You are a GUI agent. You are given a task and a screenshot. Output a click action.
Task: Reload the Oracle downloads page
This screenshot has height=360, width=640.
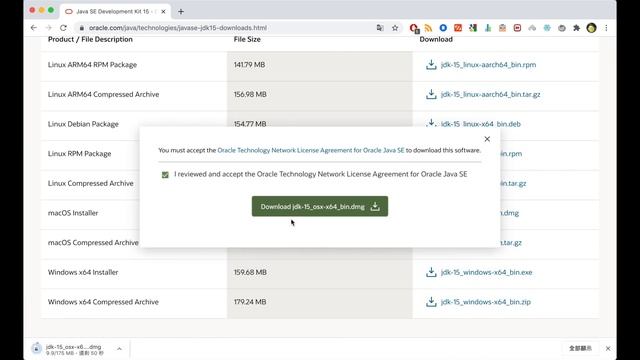[63, 28]
